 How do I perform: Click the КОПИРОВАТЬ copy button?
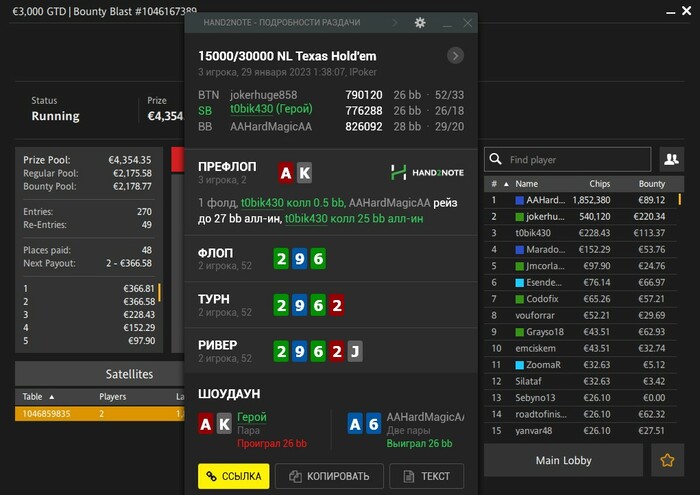(x=329, y=476)
